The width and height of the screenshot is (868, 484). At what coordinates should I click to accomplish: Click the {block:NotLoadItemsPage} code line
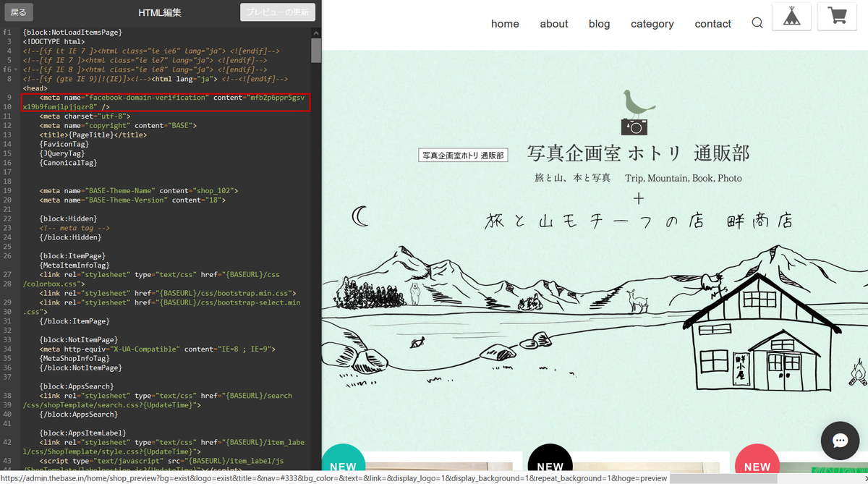(x=72, y=33)
